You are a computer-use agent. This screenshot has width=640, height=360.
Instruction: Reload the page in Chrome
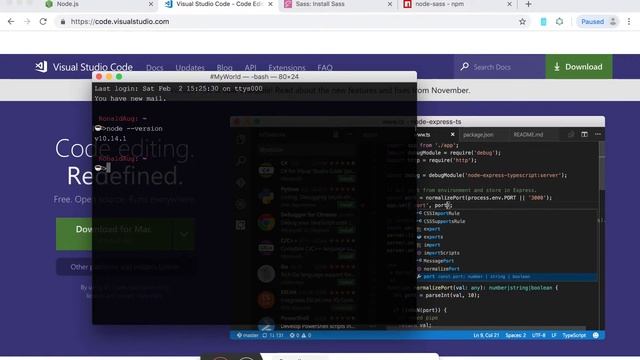click(x=43, y=22)
